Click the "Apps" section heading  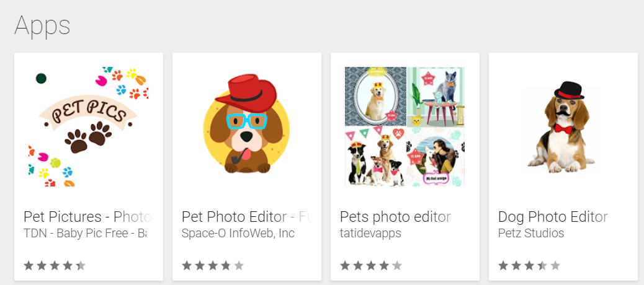(42, 25)
